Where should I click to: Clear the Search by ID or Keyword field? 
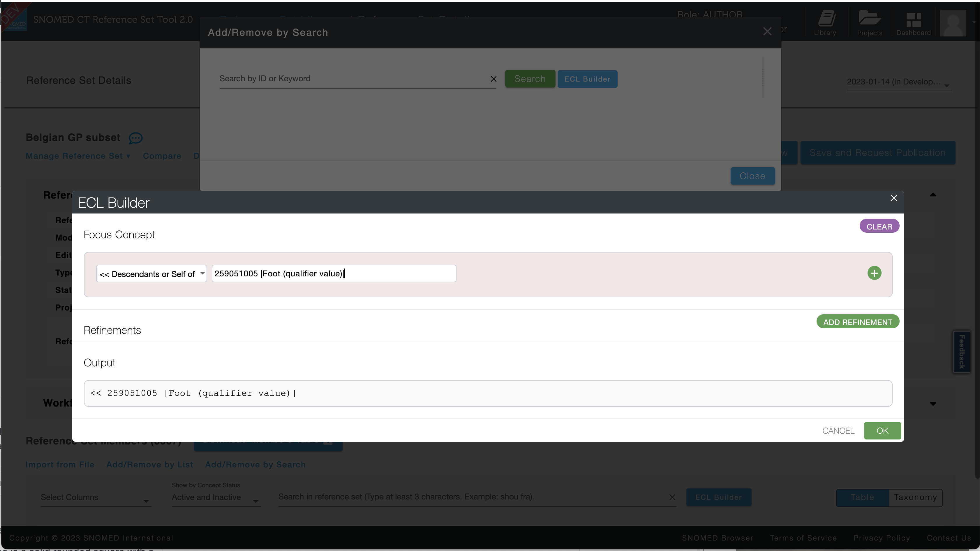493,79
